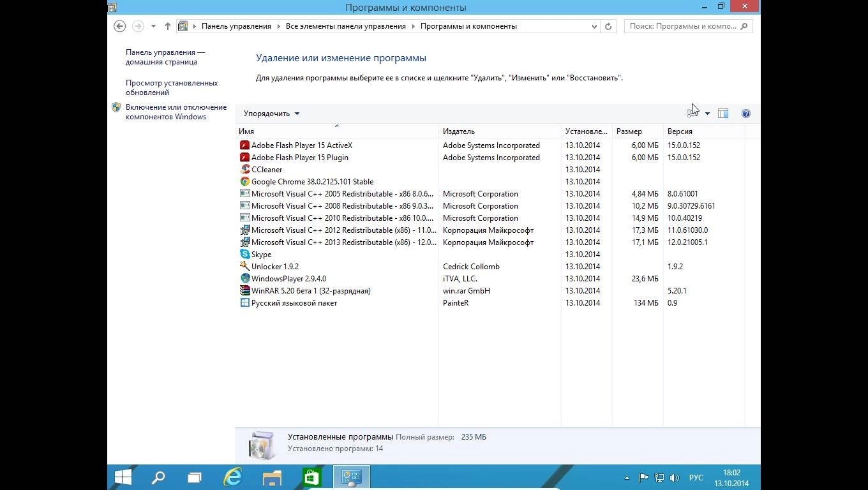Expand arrow after Все элементы панели управления
868x490 pixels.
tap(413, 26)
